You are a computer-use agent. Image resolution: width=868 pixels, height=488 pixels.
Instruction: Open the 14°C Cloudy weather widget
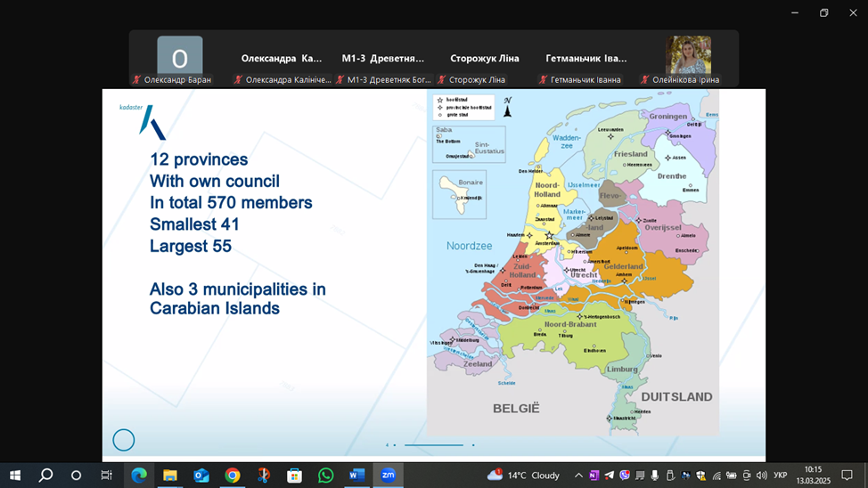tap(523, 476)
